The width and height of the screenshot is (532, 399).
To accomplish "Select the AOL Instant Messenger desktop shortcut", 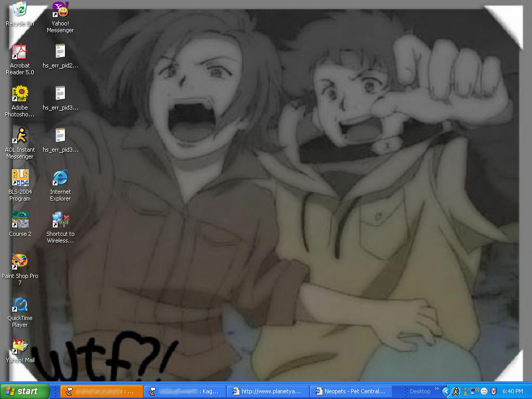I will click(x=20, y=143).
